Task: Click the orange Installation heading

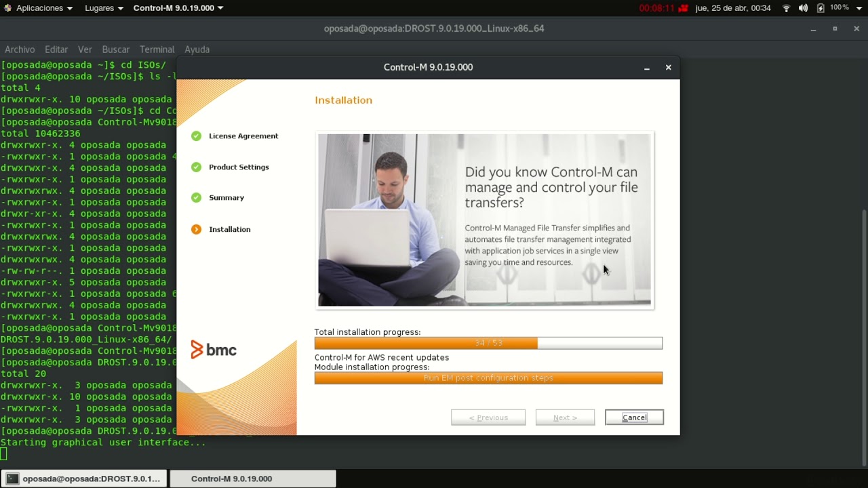Action: click(343, 100)
